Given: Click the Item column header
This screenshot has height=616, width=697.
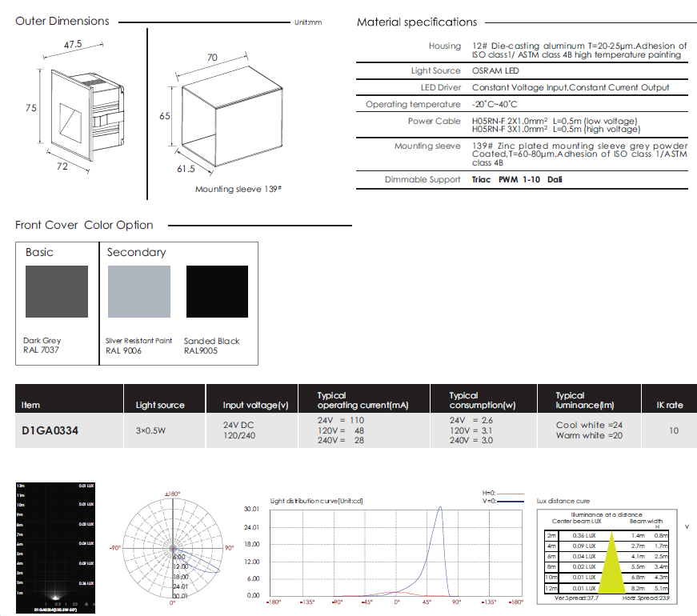Looking at the screenshot, I should pyautogui.click(x=30, y=405).
